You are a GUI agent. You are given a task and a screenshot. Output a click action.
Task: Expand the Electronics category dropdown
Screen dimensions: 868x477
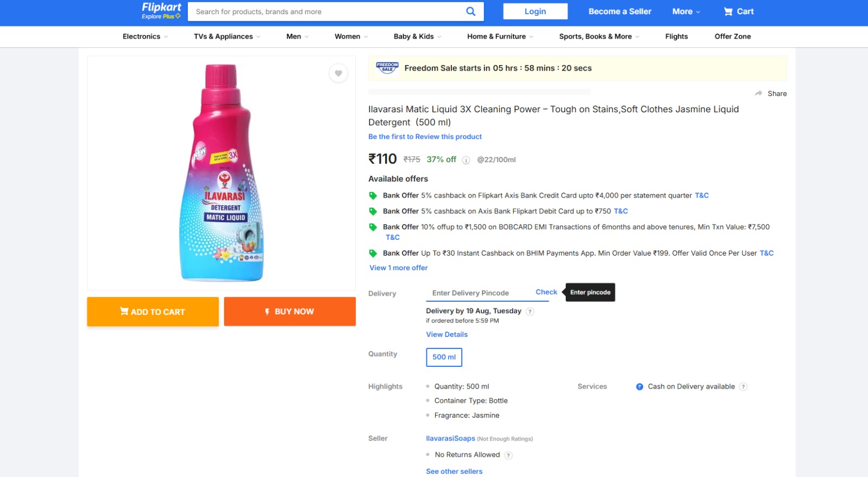[x=145, y=36]
